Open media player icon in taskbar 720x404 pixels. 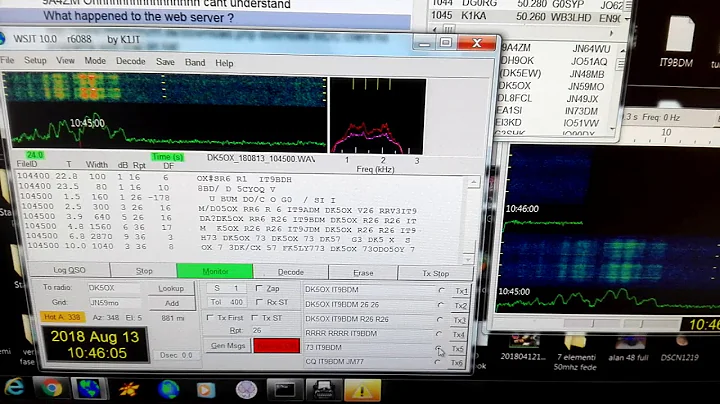coord(205,390)
